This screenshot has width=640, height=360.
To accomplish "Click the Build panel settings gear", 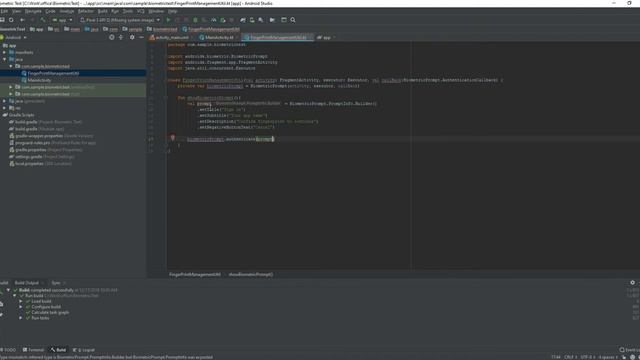I will pyautogui.click(x=632, y=282).
